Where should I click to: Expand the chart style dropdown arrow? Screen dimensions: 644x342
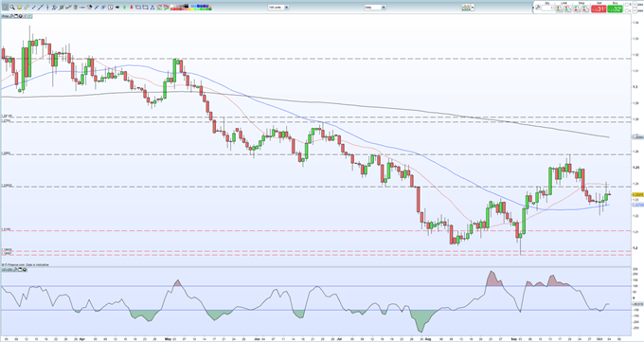point(473,8)
